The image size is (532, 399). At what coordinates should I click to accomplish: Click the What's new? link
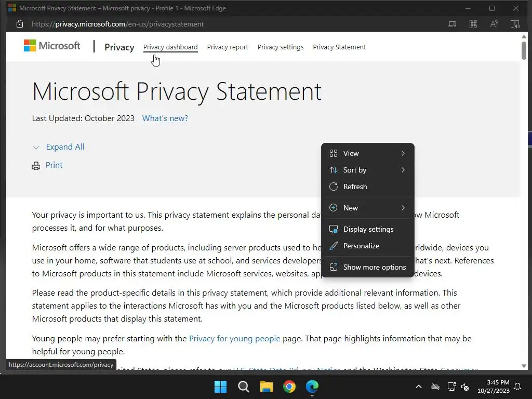pyautogui.click(x=165, y=118)
